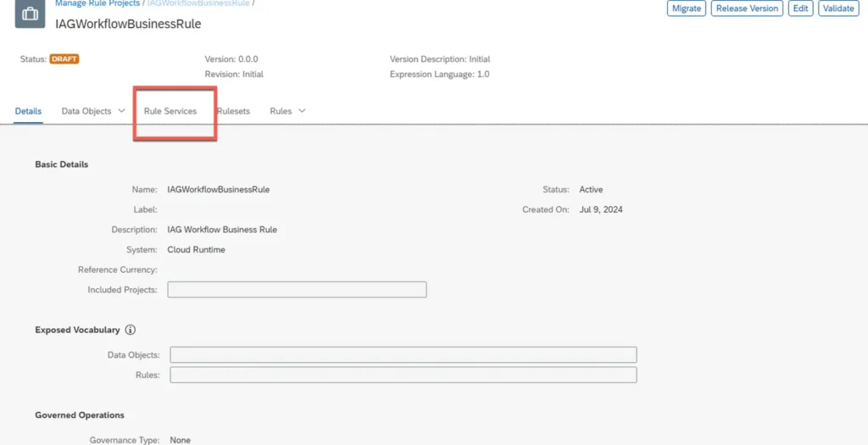Click the IAGWorkflowBusinessRule page title heading
The width and height of the screenshot is (868, 445).
128,24
